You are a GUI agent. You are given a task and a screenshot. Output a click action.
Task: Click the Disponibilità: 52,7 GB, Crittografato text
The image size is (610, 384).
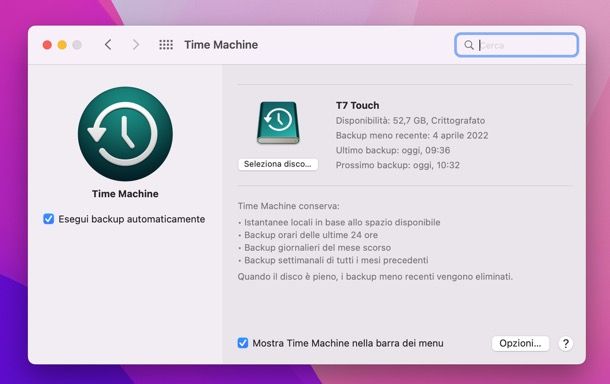tap(410, 121)
